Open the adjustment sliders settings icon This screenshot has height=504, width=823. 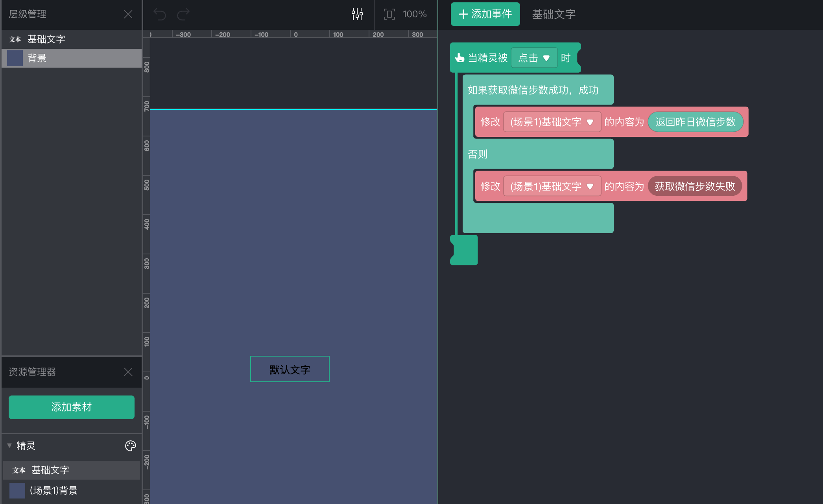click(357, 14)
